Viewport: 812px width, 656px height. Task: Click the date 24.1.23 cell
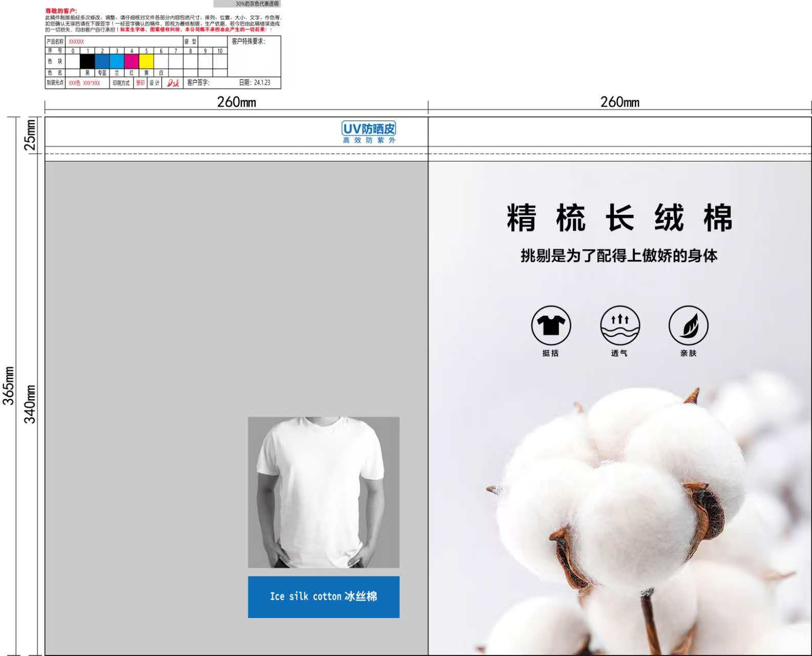[255, 83]
